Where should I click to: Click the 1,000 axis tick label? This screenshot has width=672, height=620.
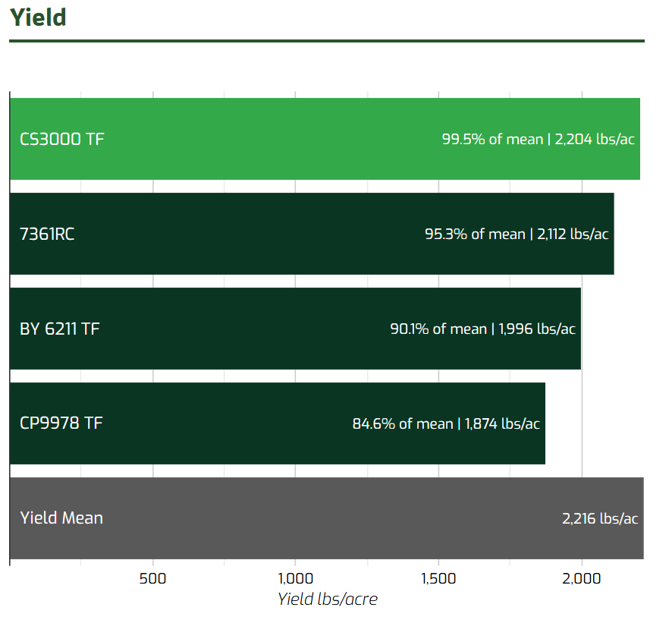(x=295, y=579)
